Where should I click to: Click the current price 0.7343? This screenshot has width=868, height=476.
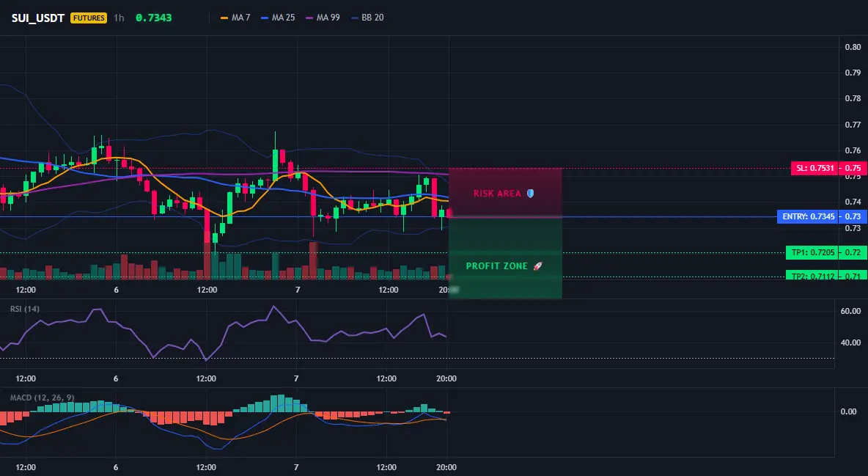point(153,18)
